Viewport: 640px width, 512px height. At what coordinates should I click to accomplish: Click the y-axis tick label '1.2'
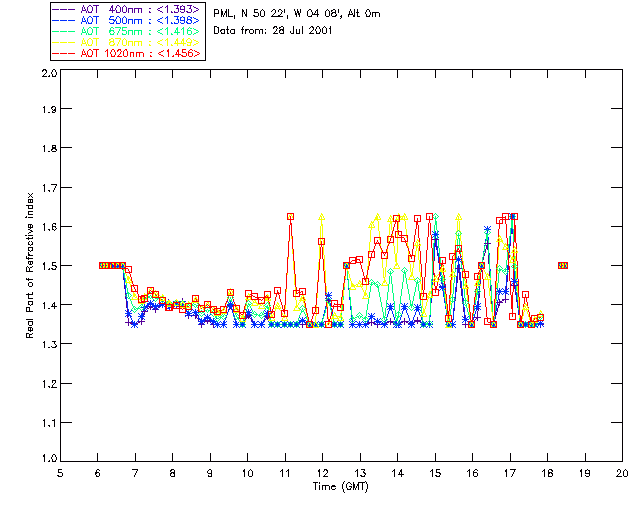pyautogui.click(x=49, y=384)
